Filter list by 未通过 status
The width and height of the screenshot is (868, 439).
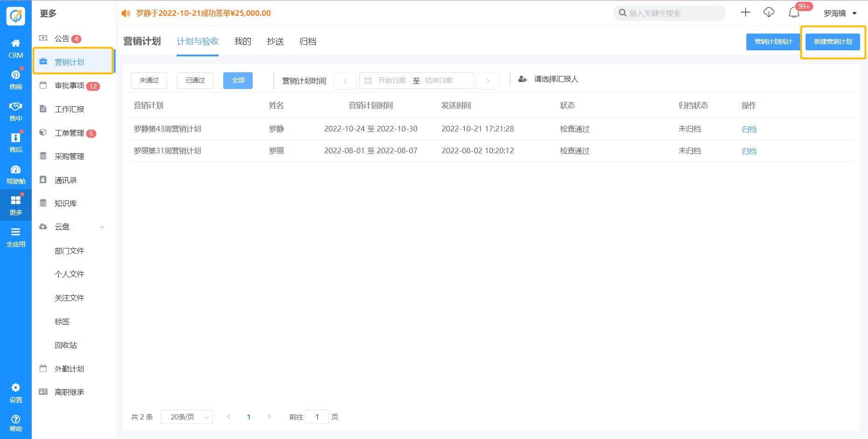pos(149,81)
